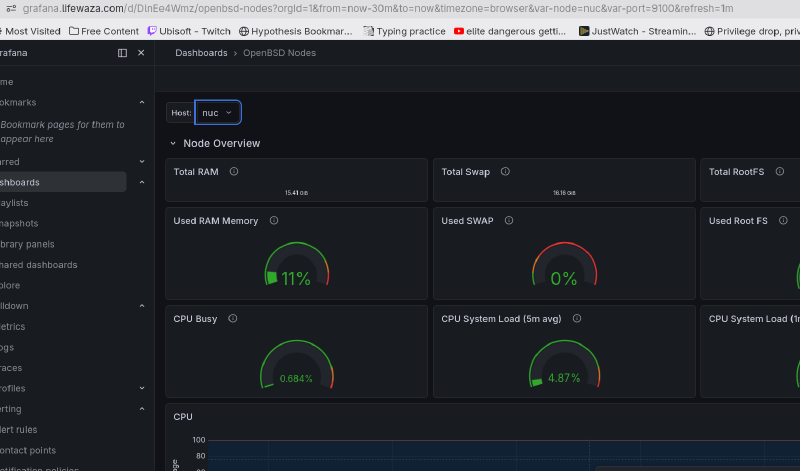
Task: Click the 15.41 GiB Total RAM value
Action: tap(296, 193)
